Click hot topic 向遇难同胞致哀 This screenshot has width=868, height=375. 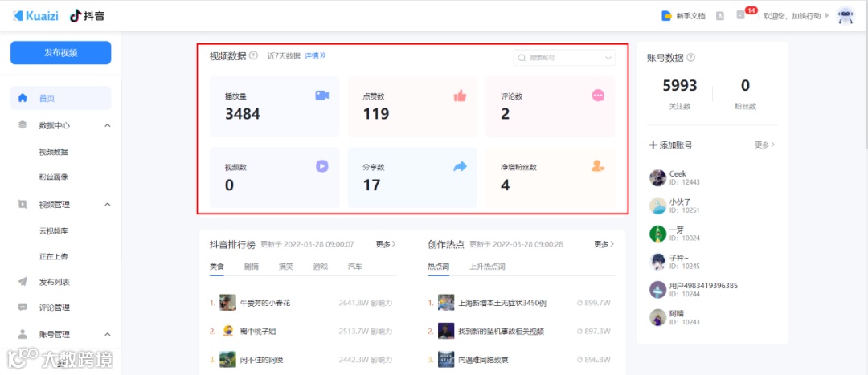pos(483,360)
